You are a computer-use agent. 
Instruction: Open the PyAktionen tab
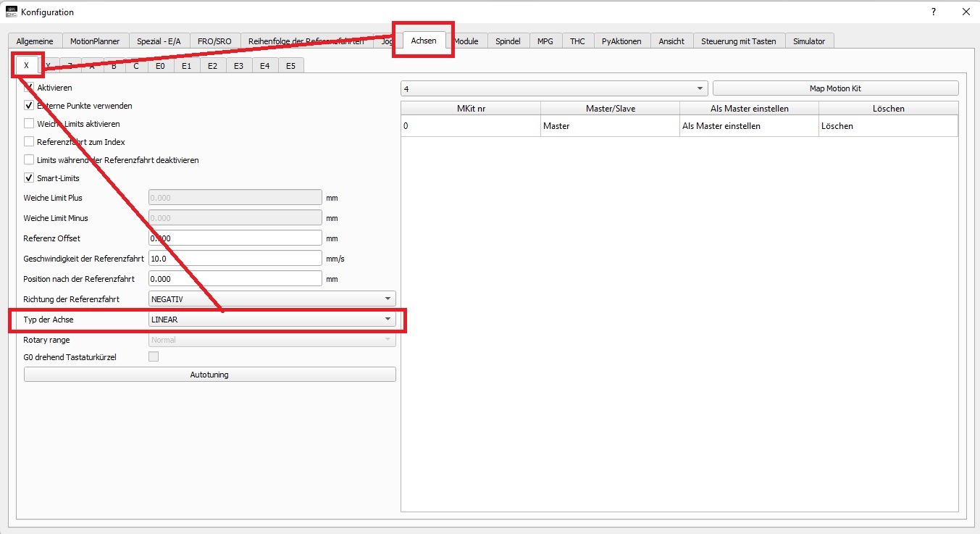pos(621,41)
